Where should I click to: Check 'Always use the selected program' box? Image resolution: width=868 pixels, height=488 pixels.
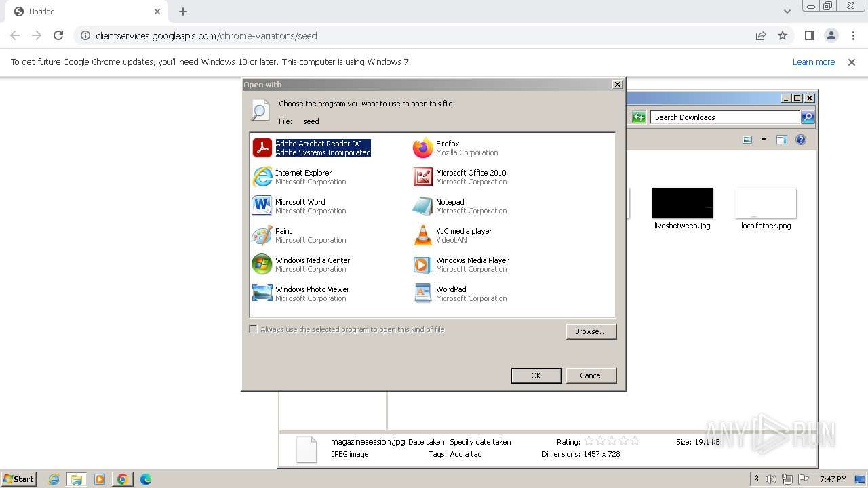click(253, 329)
